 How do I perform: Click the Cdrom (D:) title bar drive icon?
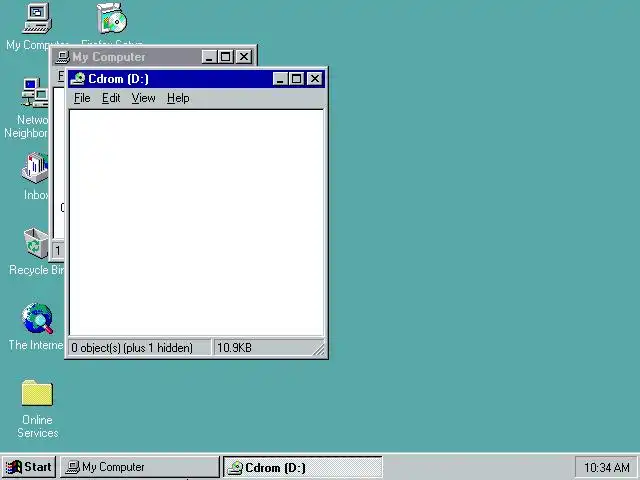78,79
